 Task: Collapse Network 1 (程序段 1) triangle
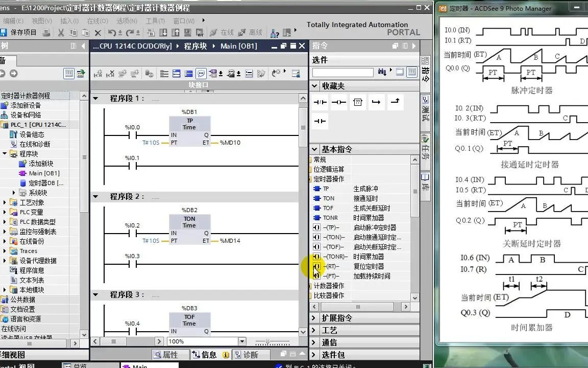[95, 98]
